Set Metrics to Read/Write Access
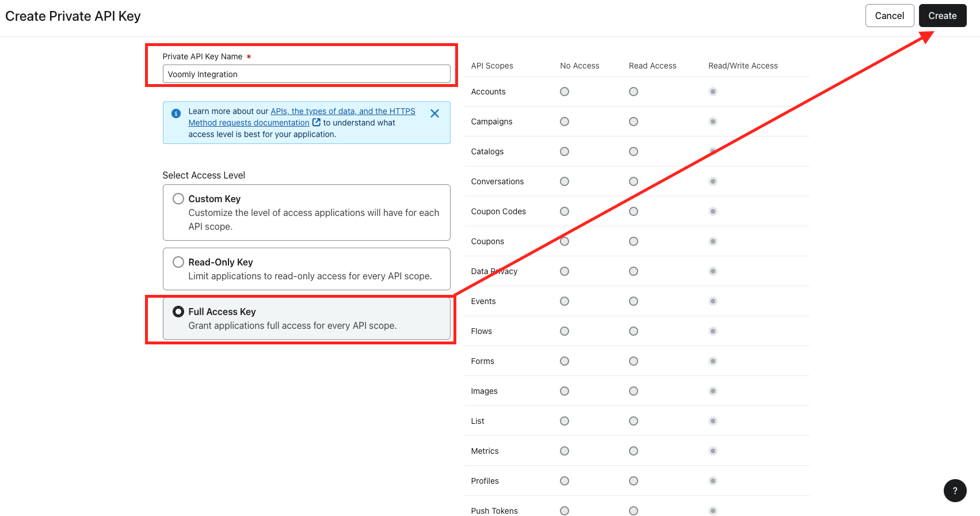The image size is (980, 516). (713, 451)
